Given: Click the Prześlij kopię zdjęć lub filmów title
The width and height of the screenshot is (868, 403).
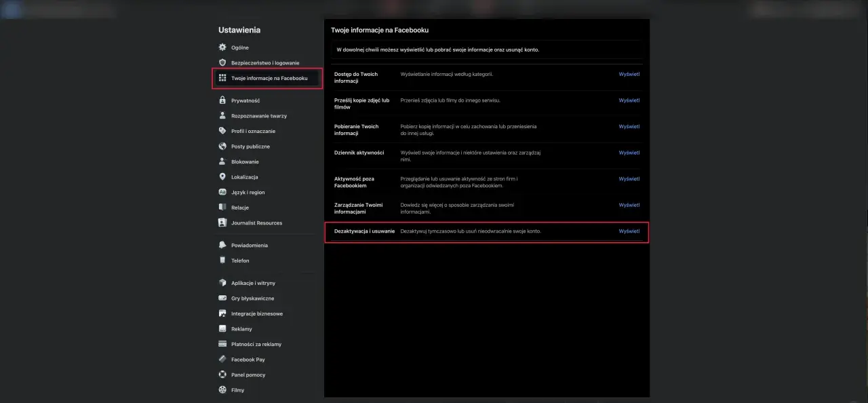Looking at the screenshot, I should (x=362, y=104).
